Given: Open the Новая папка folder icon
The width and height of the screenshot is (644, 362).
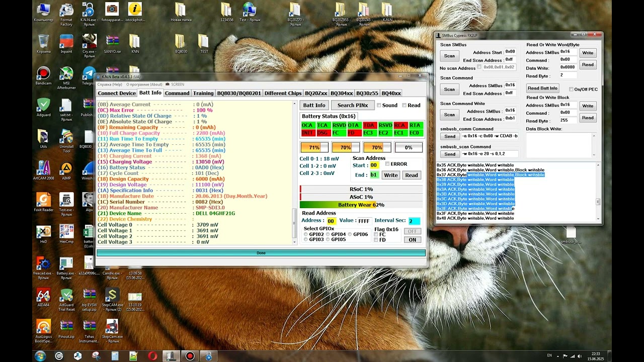Looking at the screenshot, I should coord(181,13).
